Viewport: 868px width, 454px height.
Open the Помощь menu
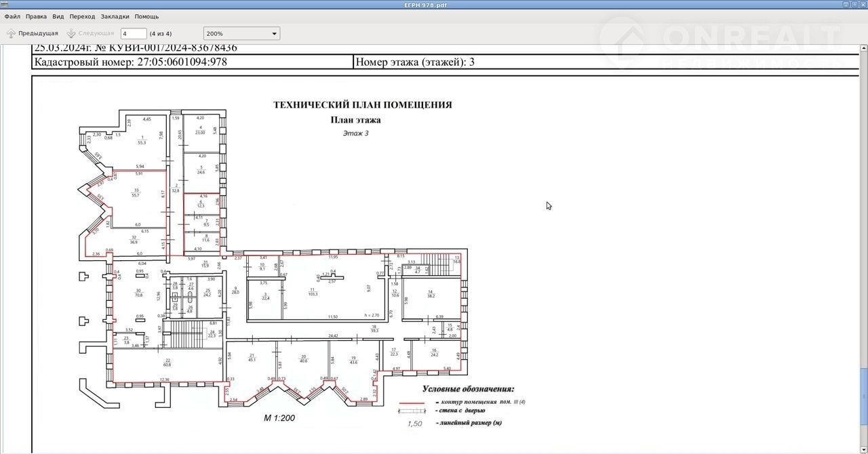click(146, 16)
